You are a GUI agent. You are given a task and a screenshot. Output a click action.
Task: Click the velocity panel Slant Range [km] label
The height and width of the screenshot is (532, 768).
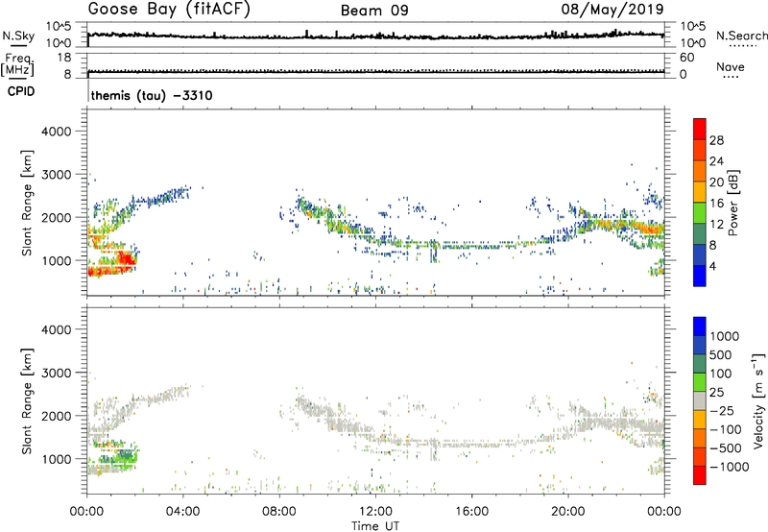coord(27,401)
